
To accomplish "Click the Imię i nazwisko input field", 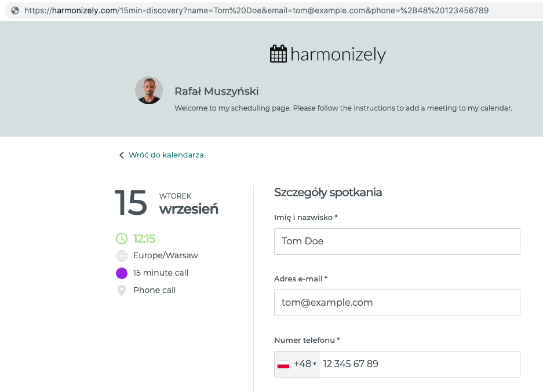I will coord(397,241).
